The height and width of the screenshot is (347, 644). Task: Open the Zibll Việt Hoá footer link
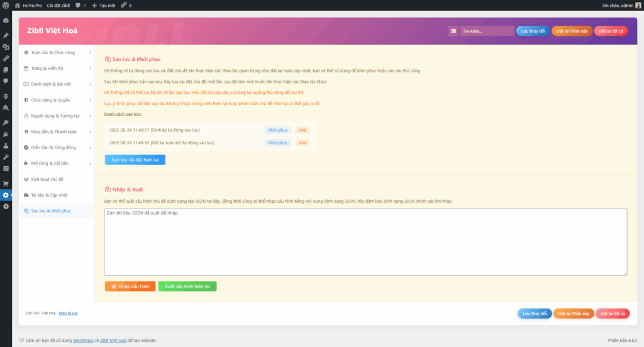pos(113,341)
